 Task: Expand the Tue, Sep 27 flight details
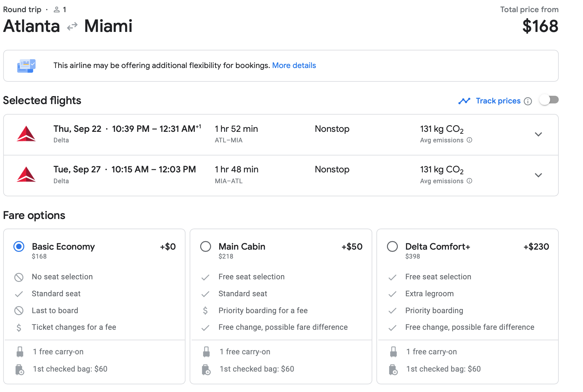point(538,175)
